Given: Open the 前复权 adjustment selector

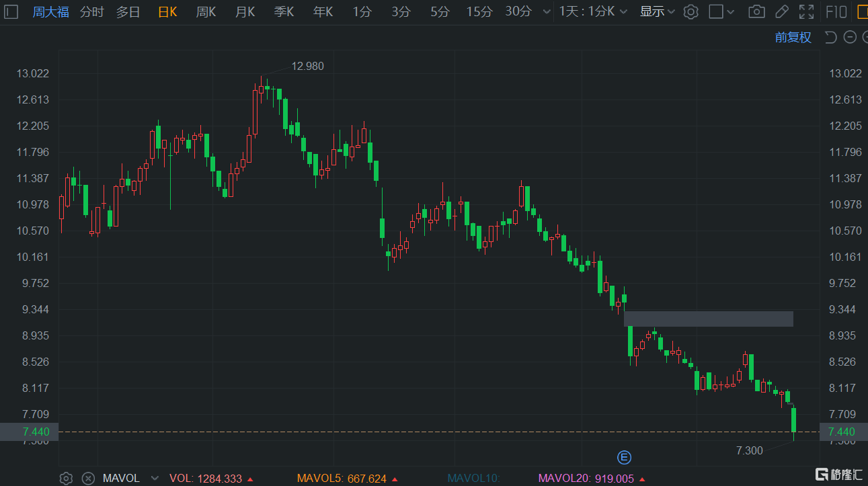Looking at the screenshot, I should pos(793,37).
